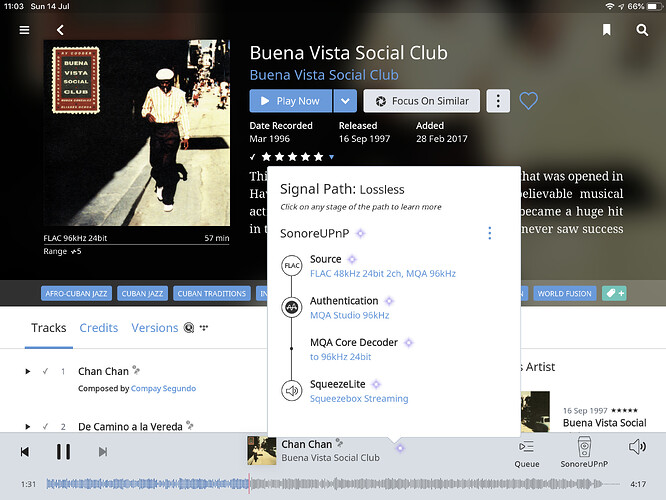Skip to the next track
The width and height of the screenshot is (666, 500).
[102, 452]
